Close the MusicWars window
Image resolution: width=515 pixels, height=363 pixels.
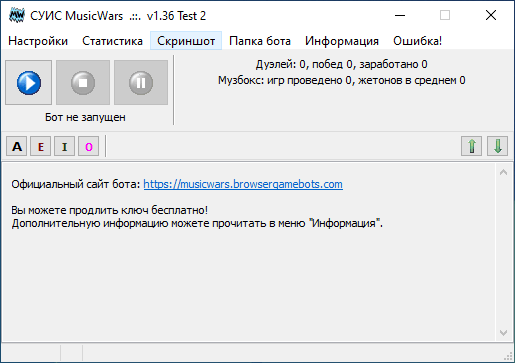[491, 15]
